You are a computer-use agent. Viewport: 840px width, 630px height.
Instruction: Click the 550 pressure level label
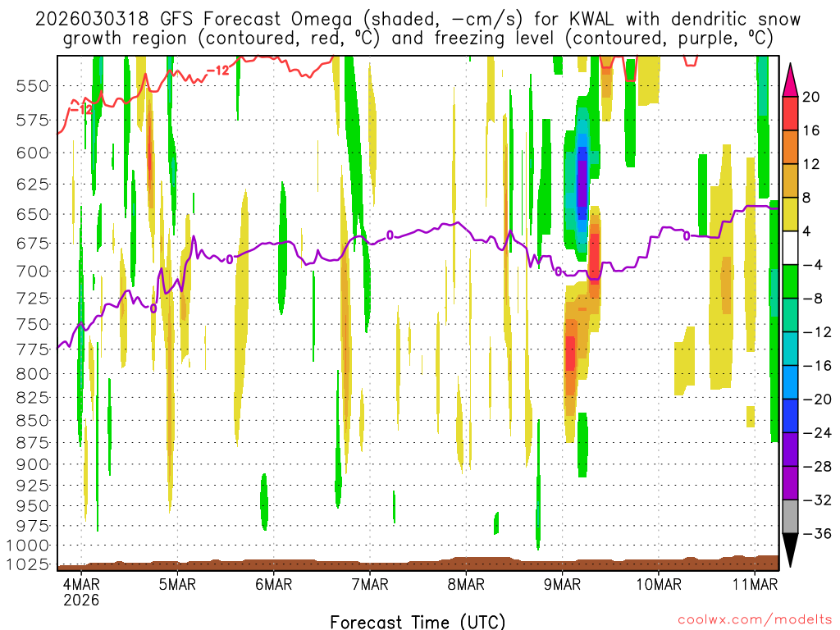[x=33, y=85]
